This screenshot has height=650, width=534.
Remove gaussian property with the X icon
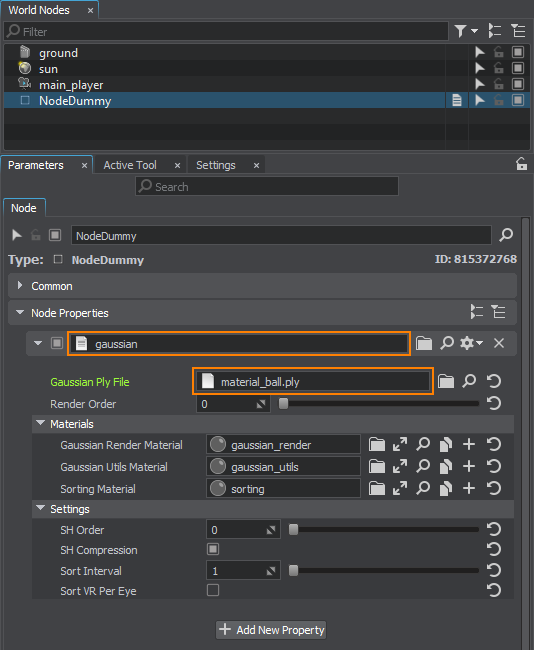point(499,343)
